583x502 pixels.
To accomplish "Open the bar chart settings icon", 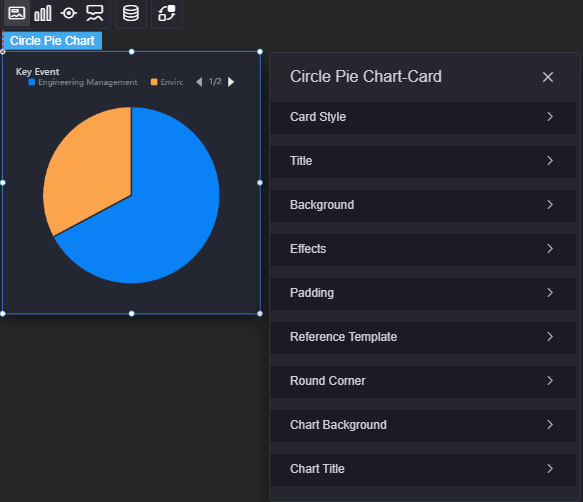I will (x=43, y=13).
